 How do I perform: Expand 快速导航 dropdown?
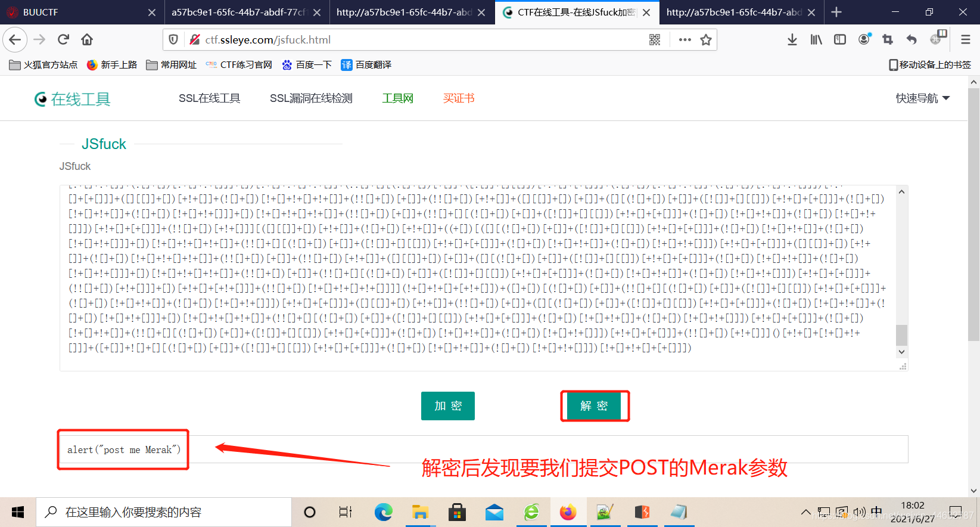tap(923, 98)
